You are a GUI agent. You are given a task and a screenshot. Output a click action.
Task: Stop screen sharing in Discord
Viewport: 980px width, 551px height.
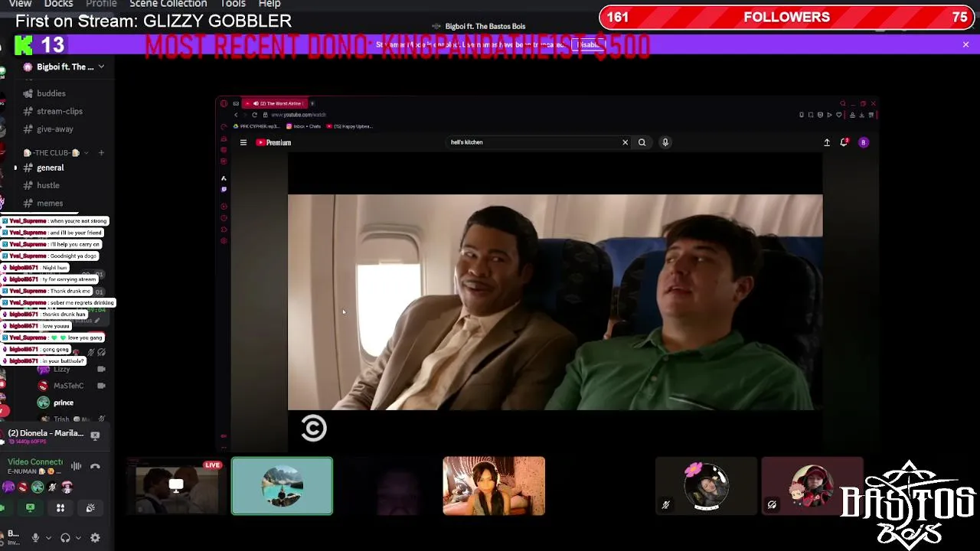30,507
